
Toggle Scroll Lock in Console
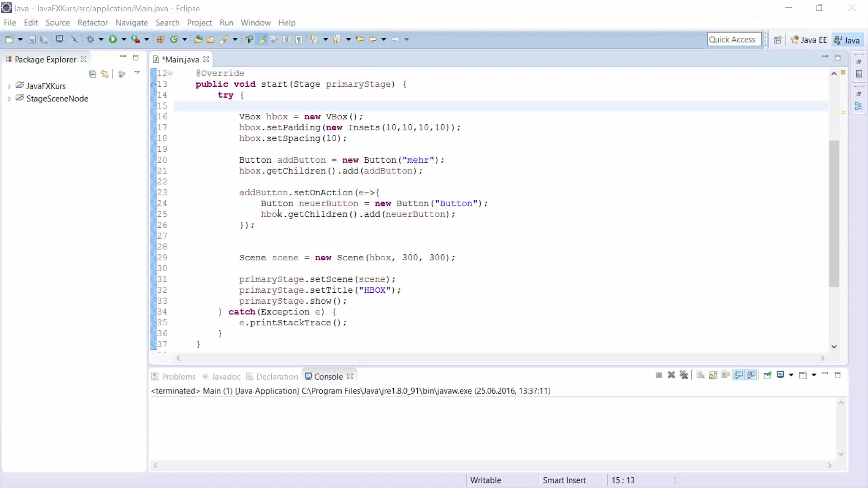[713, 375]
